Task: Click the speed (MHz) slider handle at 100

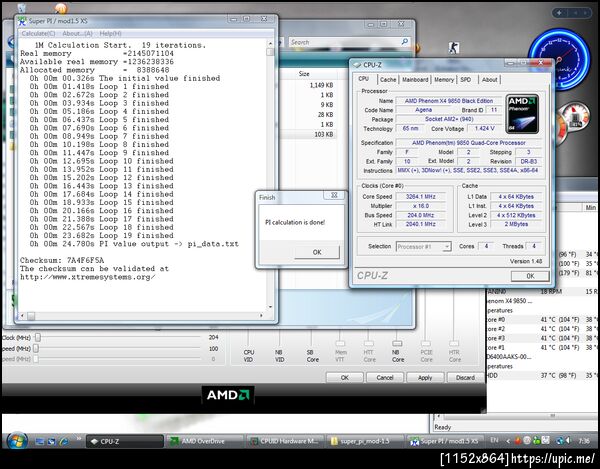Action: 36,348
